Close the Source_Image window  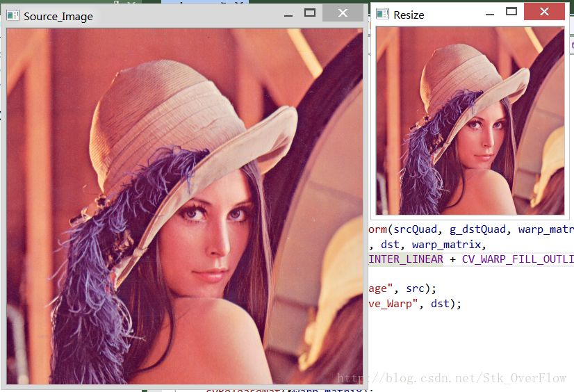pos(343,13)
